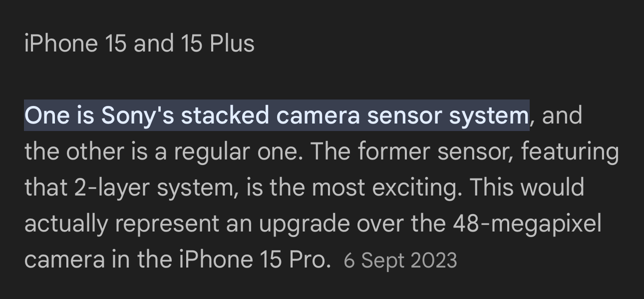The height and width of the screenshot is (299, 644).
Task: Click the word 'system' ending the highlighted phrase
Action: (488, 116)
